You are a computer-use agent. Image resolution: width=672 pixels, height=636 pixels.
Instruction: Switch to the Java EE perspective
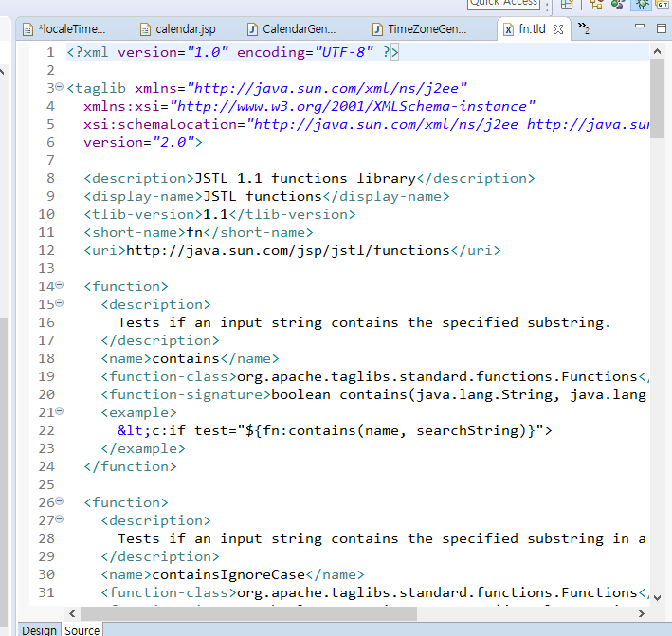(x=618, y=4)
